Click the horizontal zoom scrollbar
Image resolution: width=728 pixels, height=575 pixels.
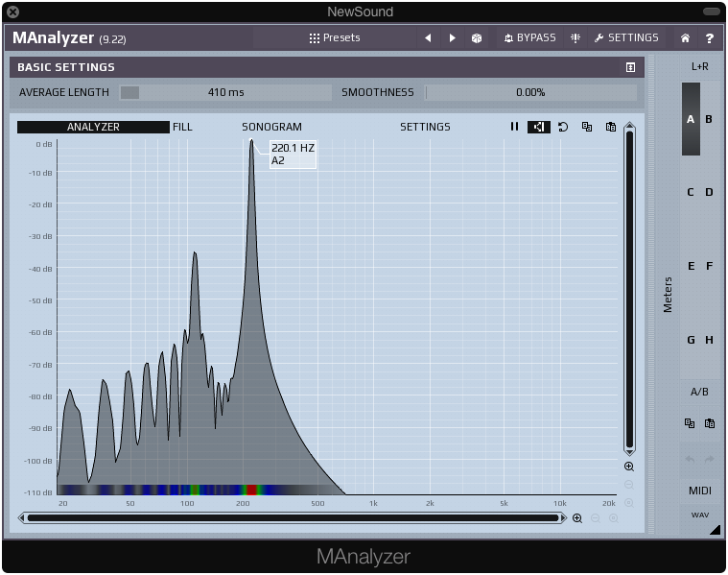[x=293, y=517]
